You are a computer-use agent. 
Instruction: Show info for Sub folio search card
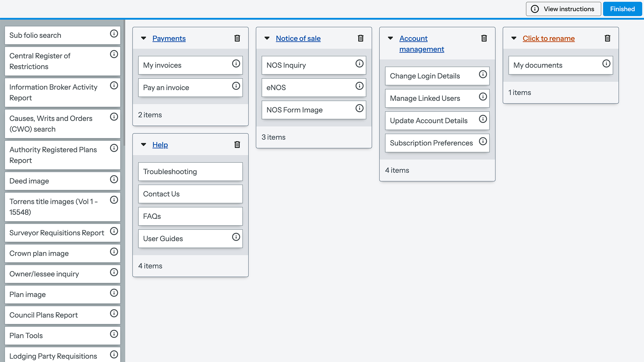(114, 34)
